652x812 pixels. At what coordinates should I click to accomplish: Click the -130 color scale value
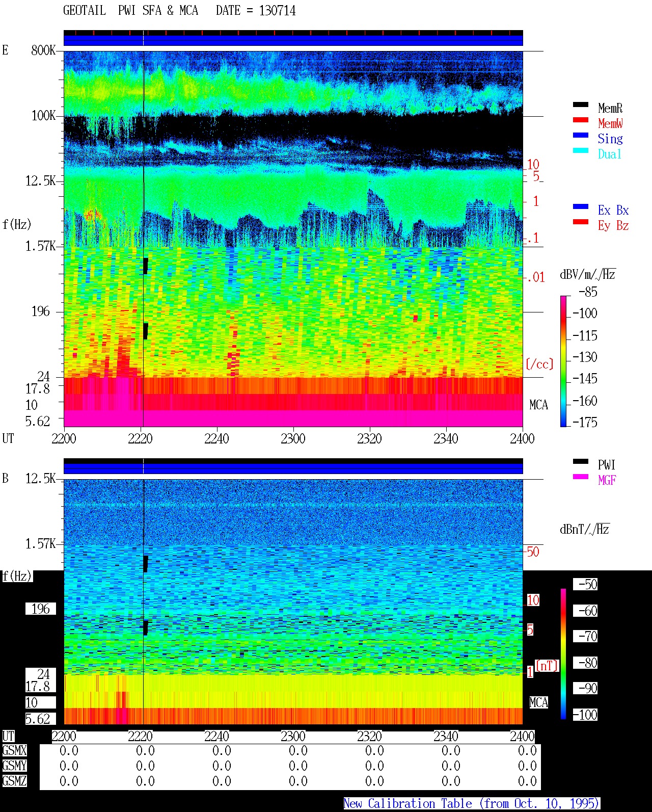coord(585,357)
